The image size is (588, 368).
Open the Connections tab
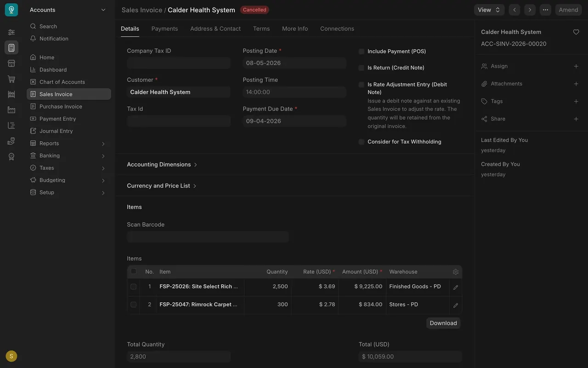pos(337,29)
